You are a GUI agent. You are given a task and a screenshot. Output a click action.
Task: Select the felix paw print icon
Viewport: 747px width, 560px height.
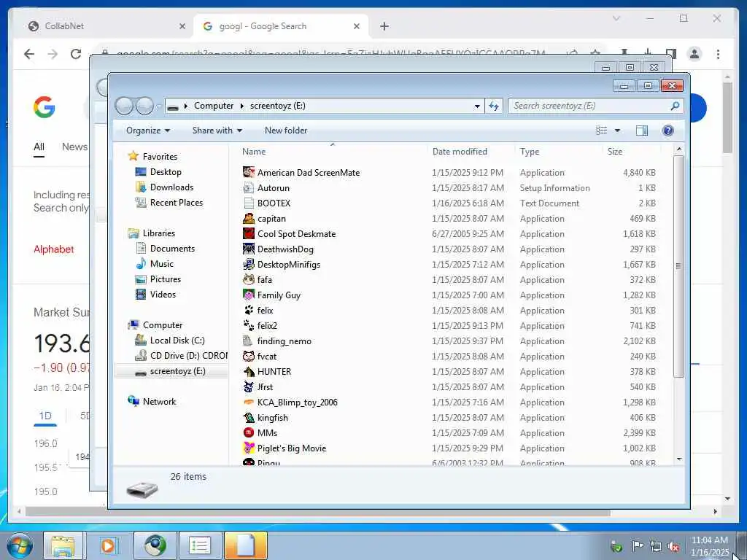(x=248, y=311)
